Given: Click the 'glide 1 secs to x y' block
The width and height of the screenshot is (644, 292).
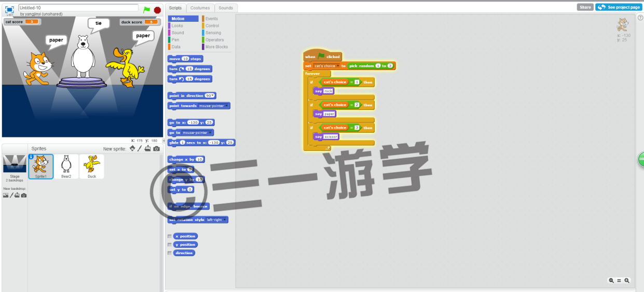Looking at the screenshot, I should [x=201, y=142].
